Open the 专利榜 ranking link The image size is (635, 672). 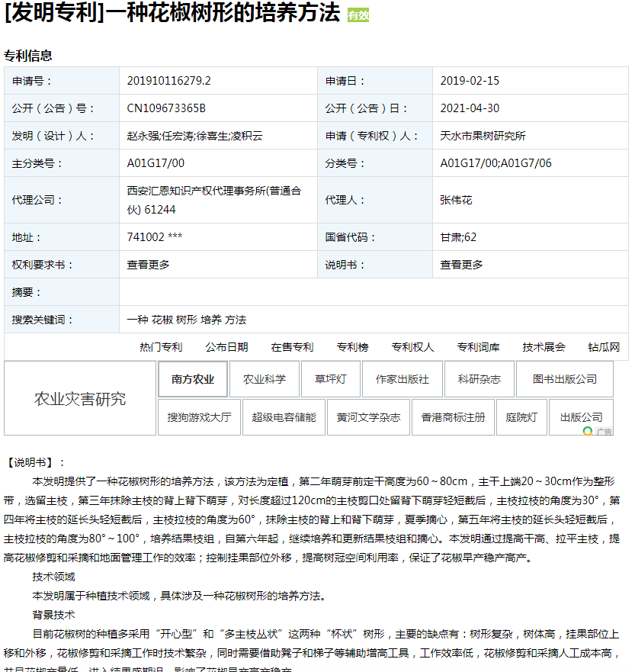352,347
